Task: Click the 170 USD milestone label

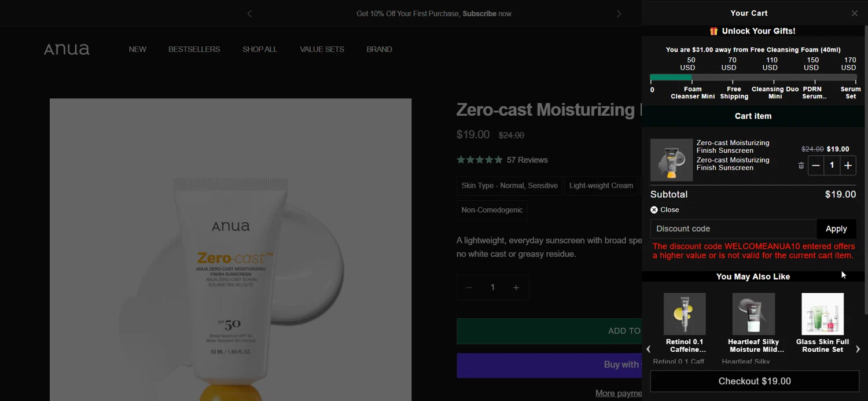Action: 849,64
